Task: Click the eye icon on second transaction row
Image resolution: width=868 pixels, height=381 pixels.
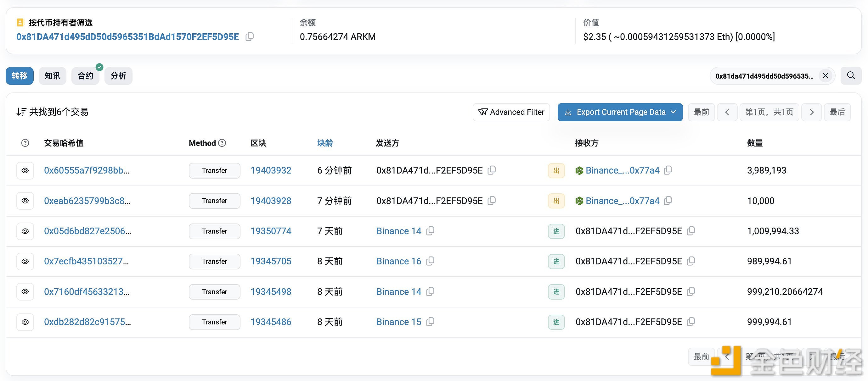Action: (x=25, y=200)
